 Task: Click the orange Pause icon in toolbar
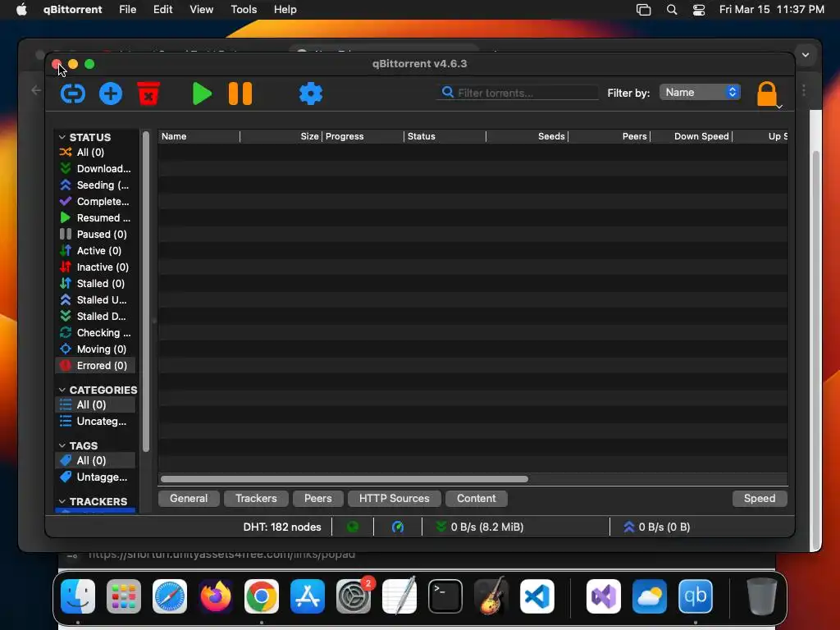click(240, 94)
